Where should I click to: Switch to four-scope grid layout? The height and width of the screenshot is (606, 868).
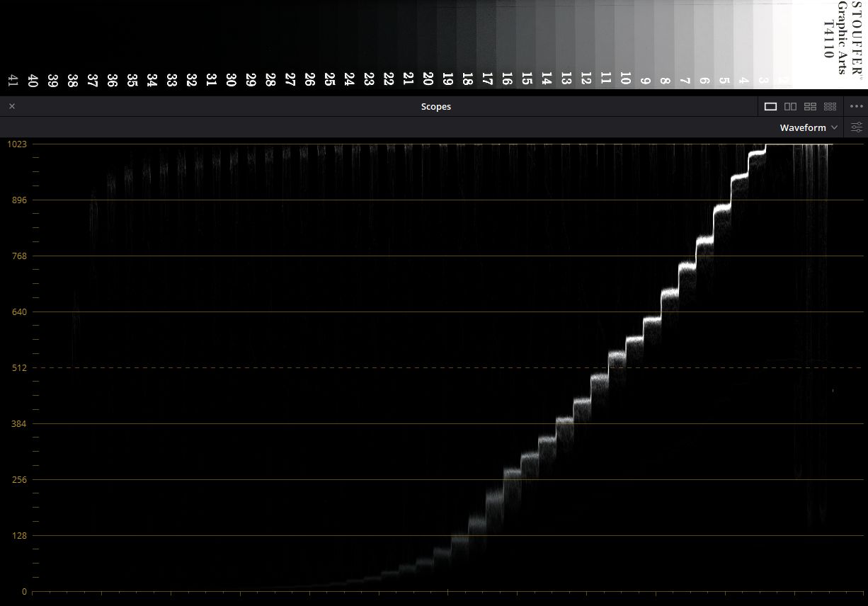point(811,106)
